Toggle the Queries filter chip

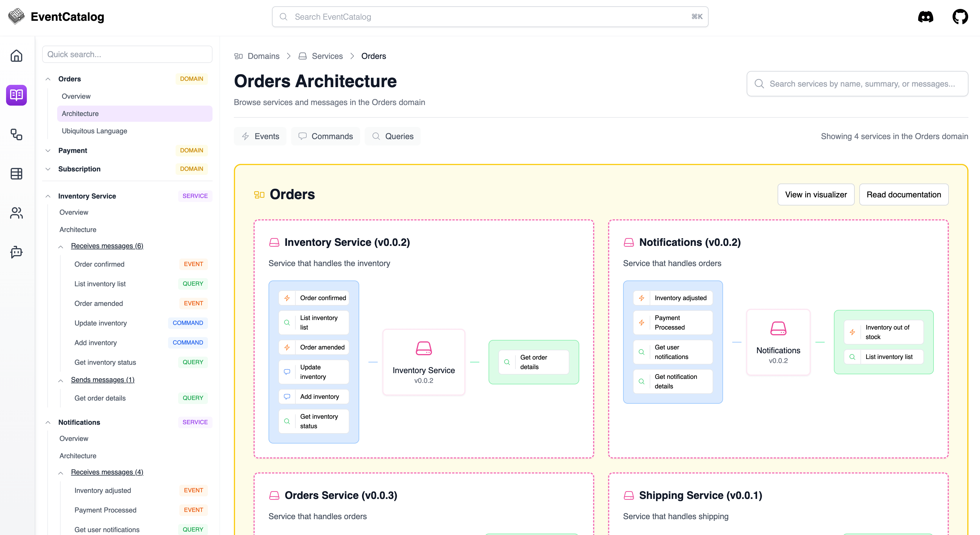393,136
